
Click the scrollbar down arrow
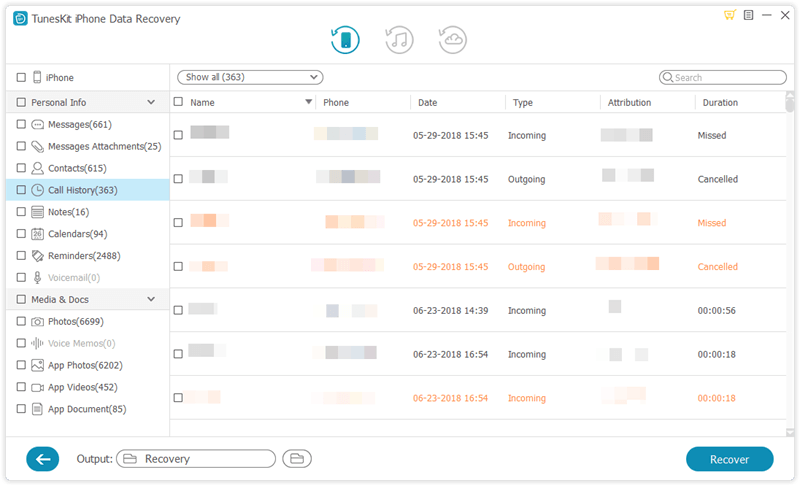click(x=790, y=432)
